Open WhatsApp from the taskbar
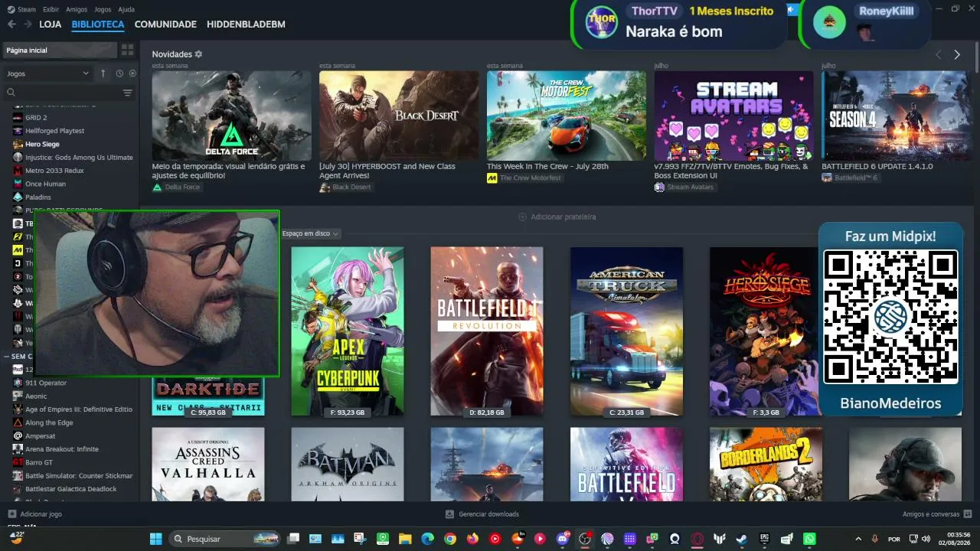Viewport: 980px width, 551px height. [x=809, y=539]
